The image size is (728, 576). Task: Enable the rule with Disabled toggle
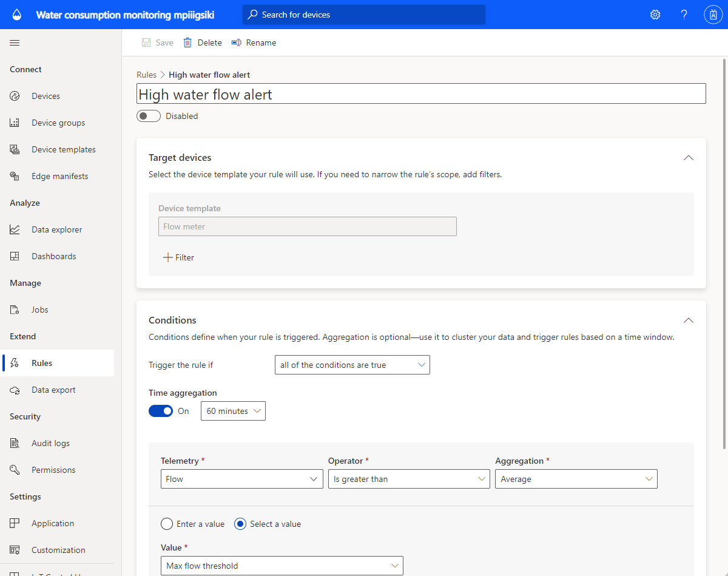[x=149, y=116]
